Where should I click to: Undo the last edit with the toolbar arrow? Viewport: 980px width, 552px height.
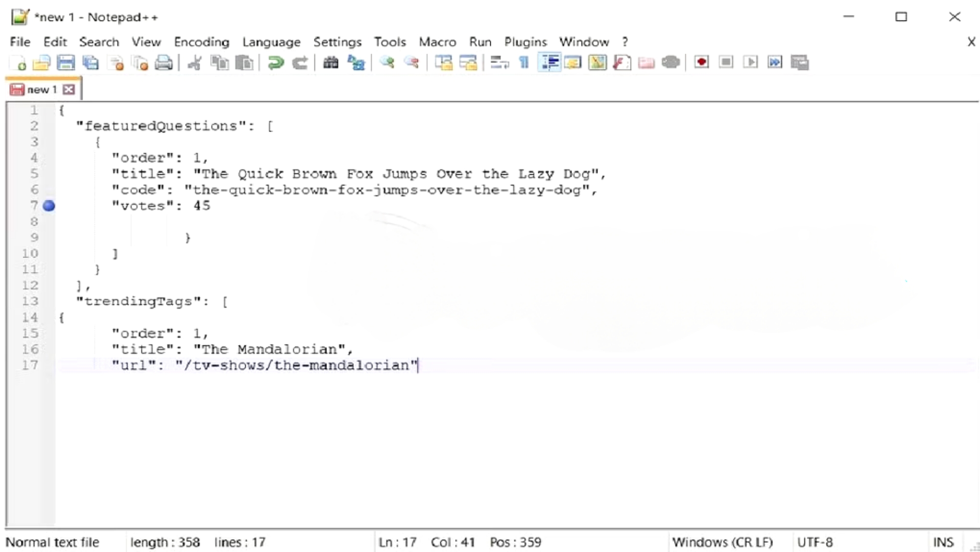(x=276, y=62)
